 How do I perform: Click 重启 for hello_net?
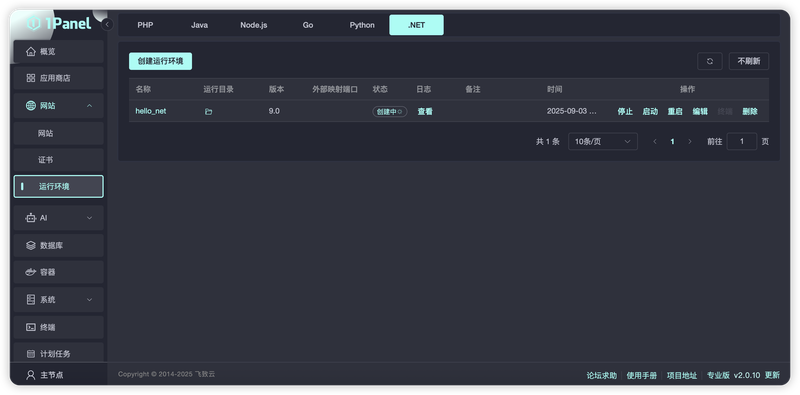click(675, 111)
